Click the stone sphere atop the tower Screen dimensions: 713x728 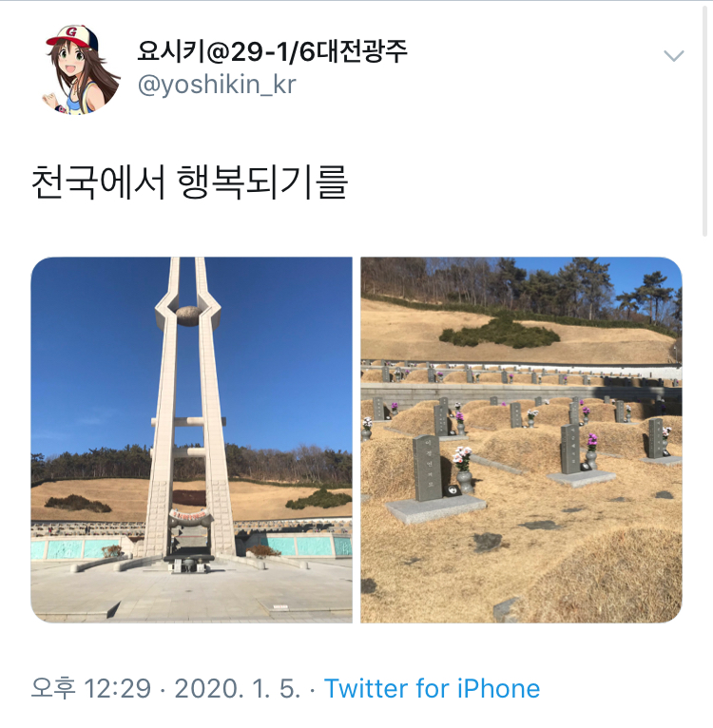coord(188,316)
